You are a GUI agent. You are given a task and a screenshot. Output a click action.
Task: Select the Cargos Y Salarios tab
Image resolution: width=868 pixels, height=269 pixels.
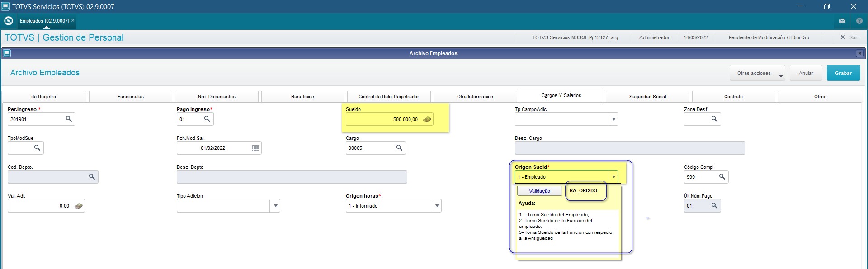561,95
